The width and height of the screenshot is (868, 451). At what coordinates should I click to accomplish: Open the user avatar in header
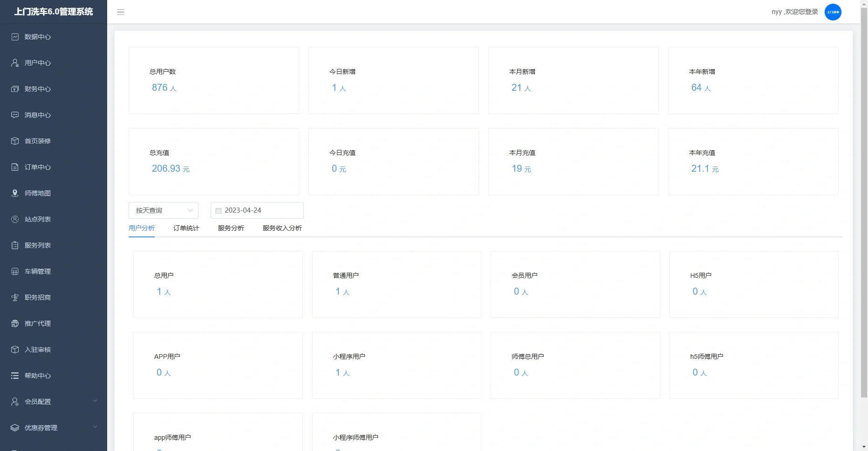(833, 12)
